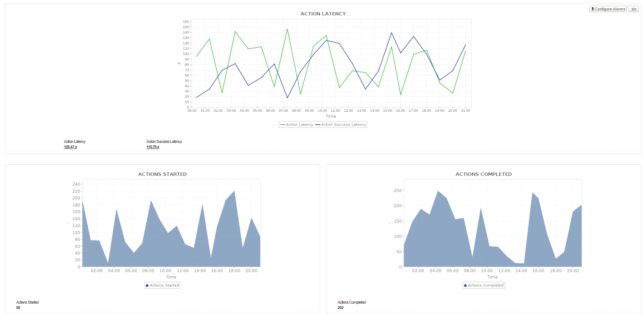Select the ACTION LATENCY chart title
This screenshot has height=314, width=644.
pos(323,14)
